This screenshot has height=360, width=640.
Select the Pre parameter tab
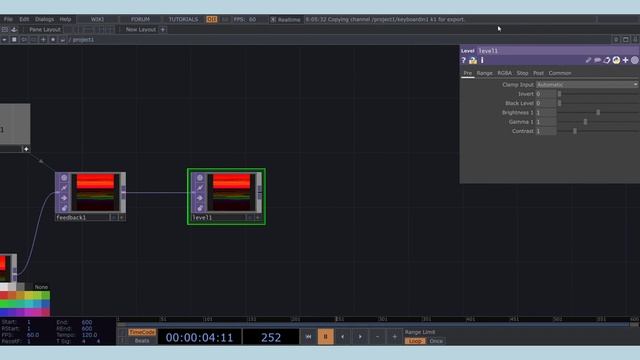(x=467, y=73)
